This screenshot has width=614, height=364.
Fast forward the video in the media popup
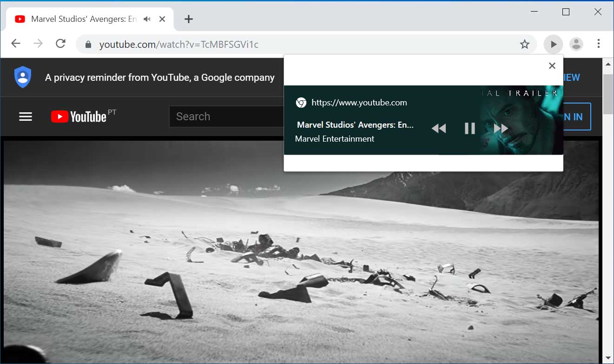coord(501,128)
